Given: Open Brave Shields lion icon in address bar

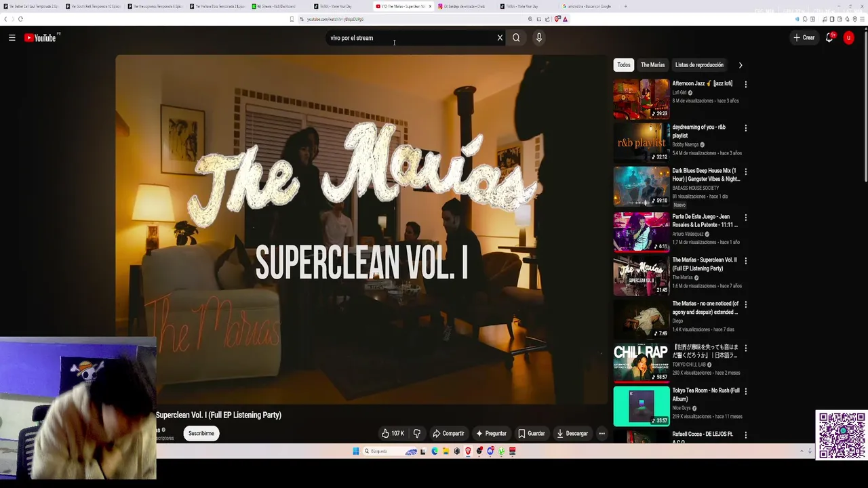Looking at the screenshot, I should pos(557,19).
